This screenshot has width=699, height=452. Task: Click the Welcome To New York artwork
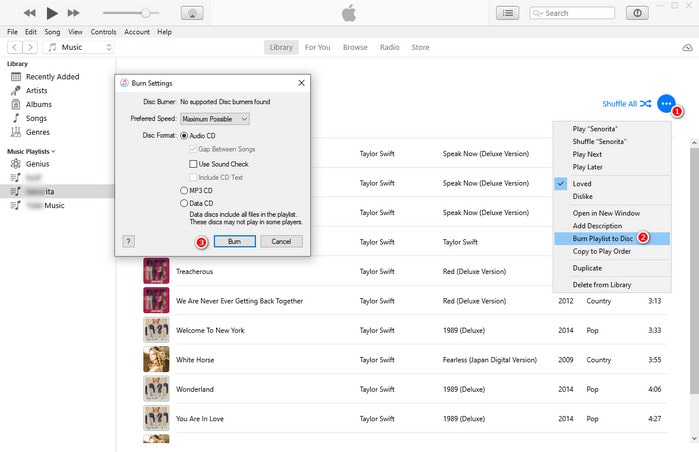(x=156, y=330)
